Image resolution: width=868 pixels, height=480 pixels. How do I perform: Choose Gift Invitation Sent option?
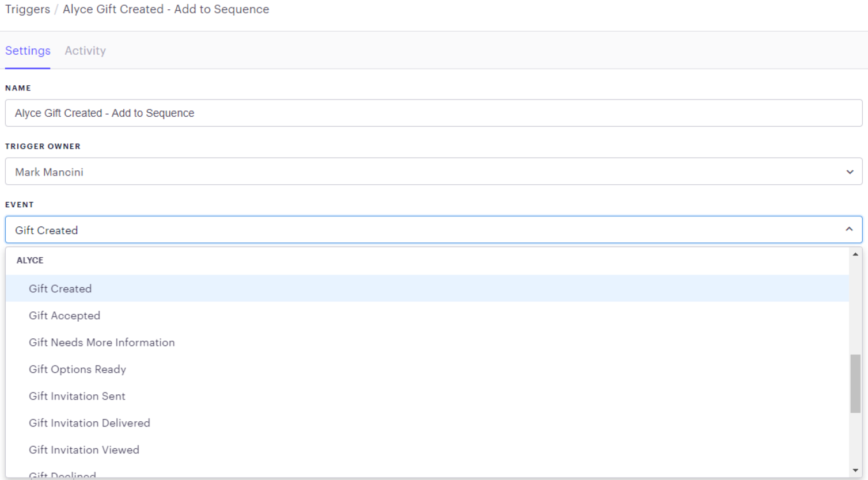coord(77,396)
